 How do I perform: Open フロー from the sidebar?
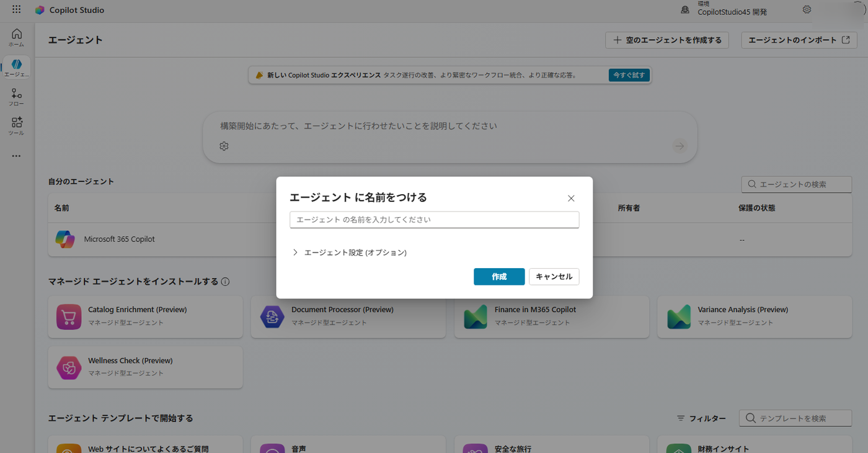click(17, 97)
